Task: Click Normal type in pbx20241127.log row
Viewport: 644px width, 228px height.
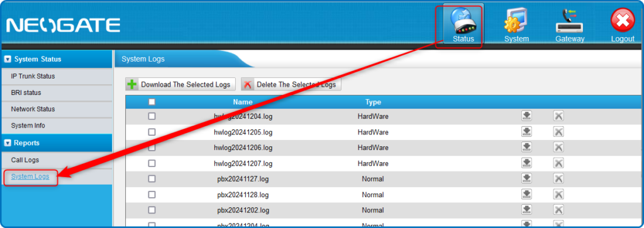Action: click(x=373, y=179)
